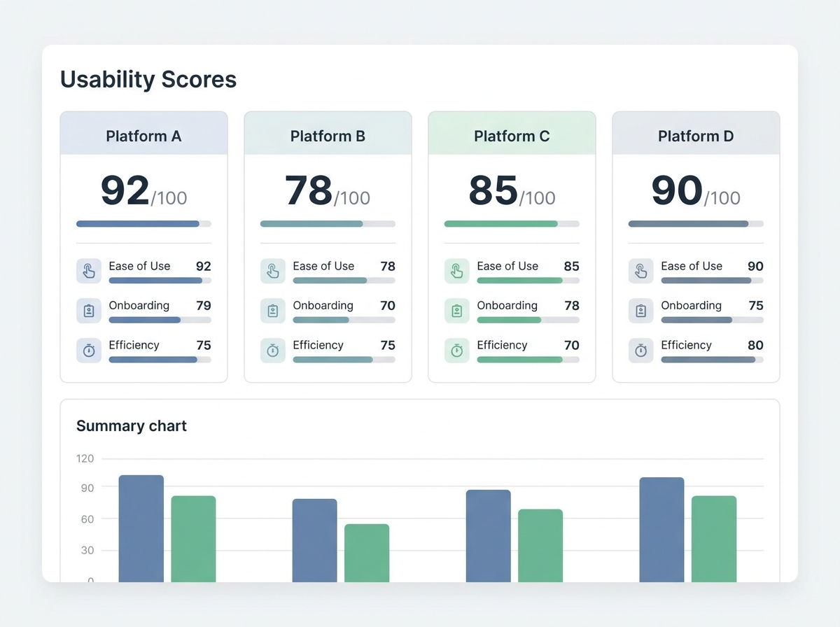Image resolution: width=840 pixels, height=627 pixels.
Task: Click the Efficiency stopwatch icon on Platform D
Action: [641, 351]
